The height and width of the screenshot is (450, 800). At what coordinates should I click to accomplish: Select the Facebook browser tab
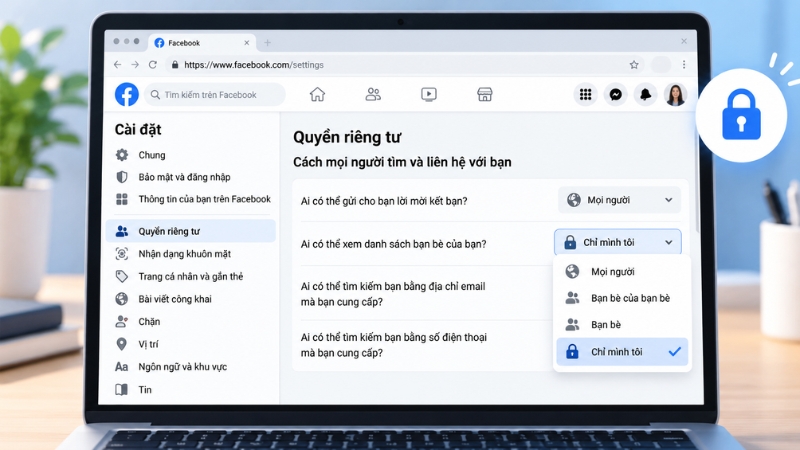coord(202,43)
